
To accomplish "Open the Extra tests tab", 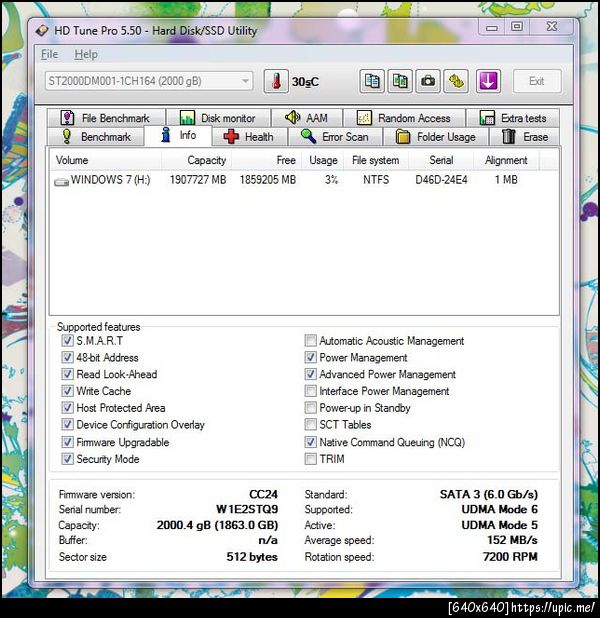I will pyautogui.click(x=513, y=118).
